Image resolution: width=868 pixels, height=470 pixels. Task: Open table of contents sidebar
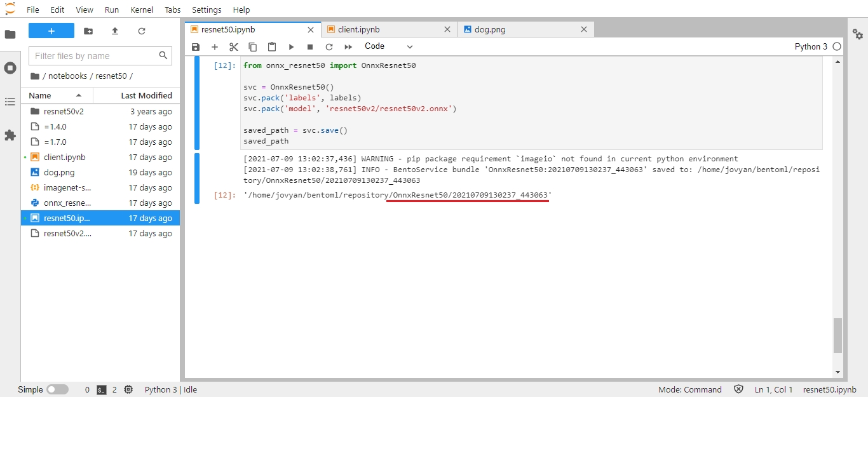(x=10, y=102)
